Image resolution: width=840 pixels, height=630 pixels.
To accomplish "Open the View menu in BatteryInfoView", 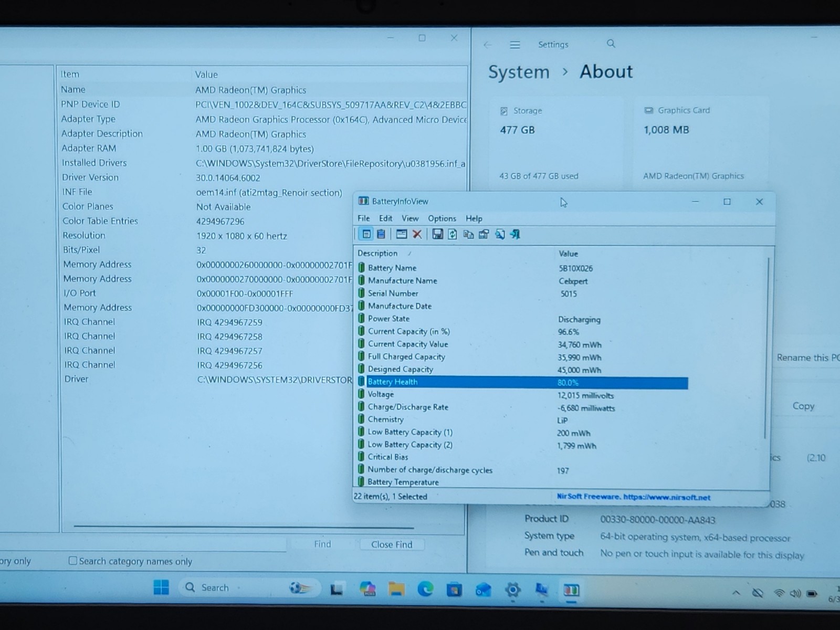I will 410,218.
